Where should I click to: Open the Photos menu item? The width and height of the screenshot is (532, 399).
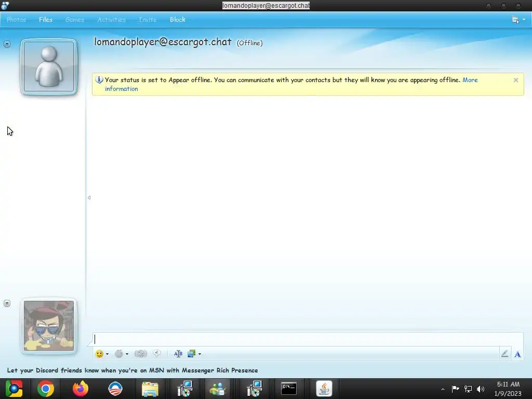click(x=16, y=20)
